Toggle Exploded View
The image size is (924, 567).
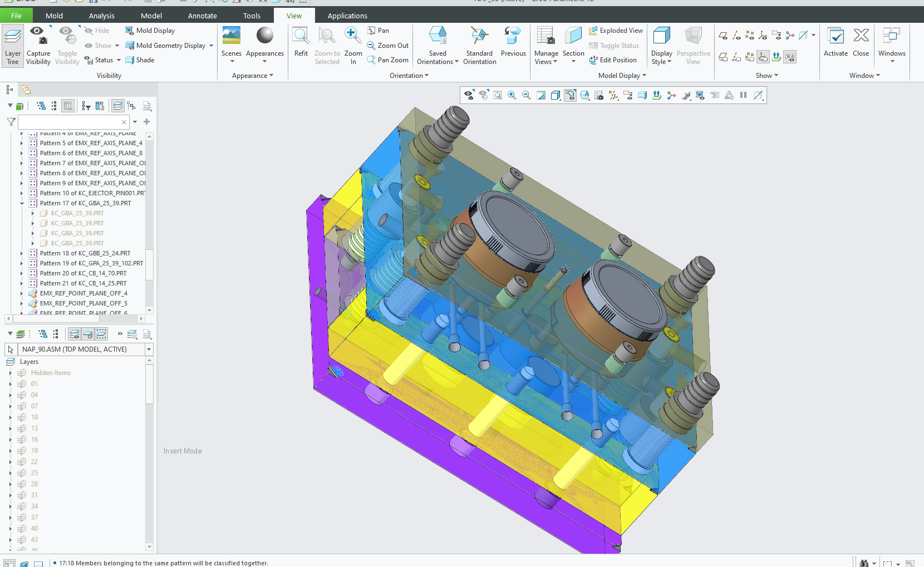[x=616, y=31]
